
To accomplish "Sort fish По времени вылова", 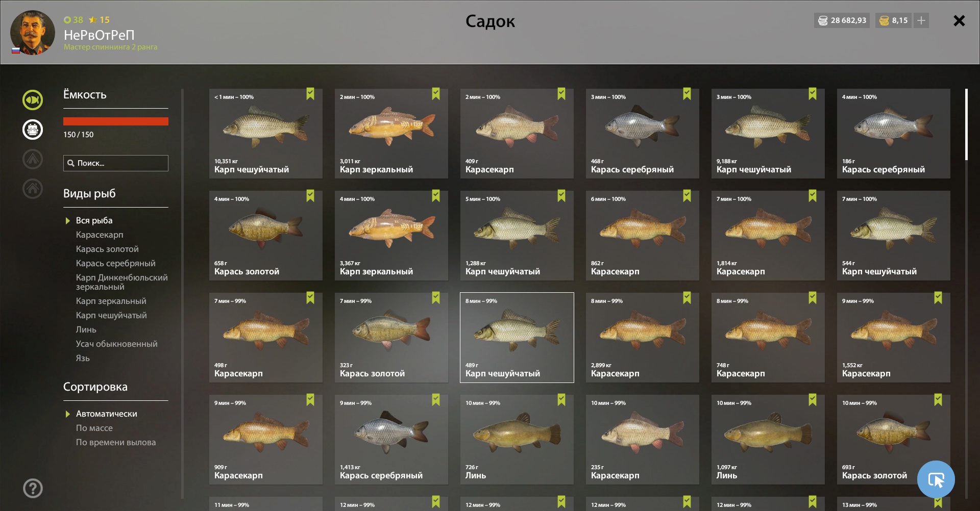I will coord(116,442).
